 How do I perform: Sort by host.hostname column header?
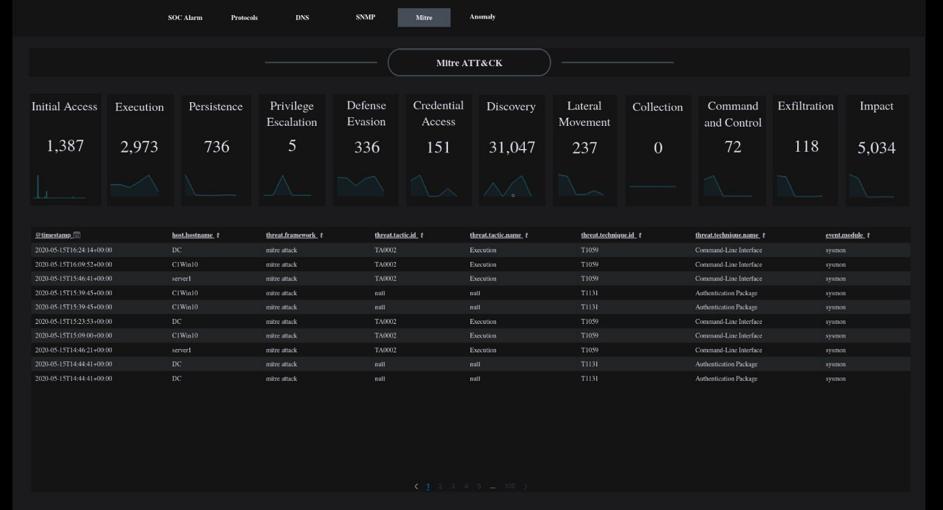click(x=194, y=235)
